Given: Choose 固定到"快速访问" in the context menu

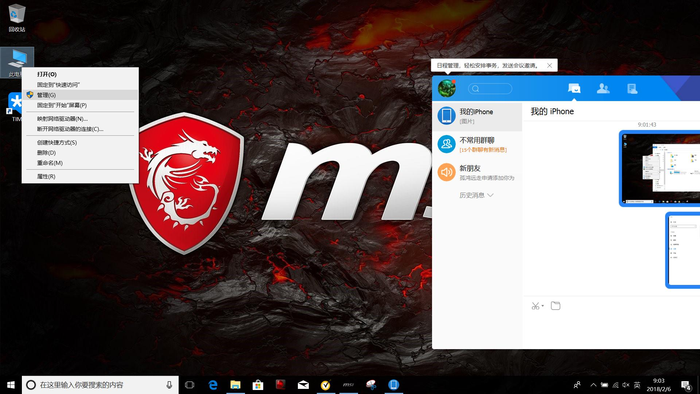Looking at the screenshot, I should click(58, 85).
